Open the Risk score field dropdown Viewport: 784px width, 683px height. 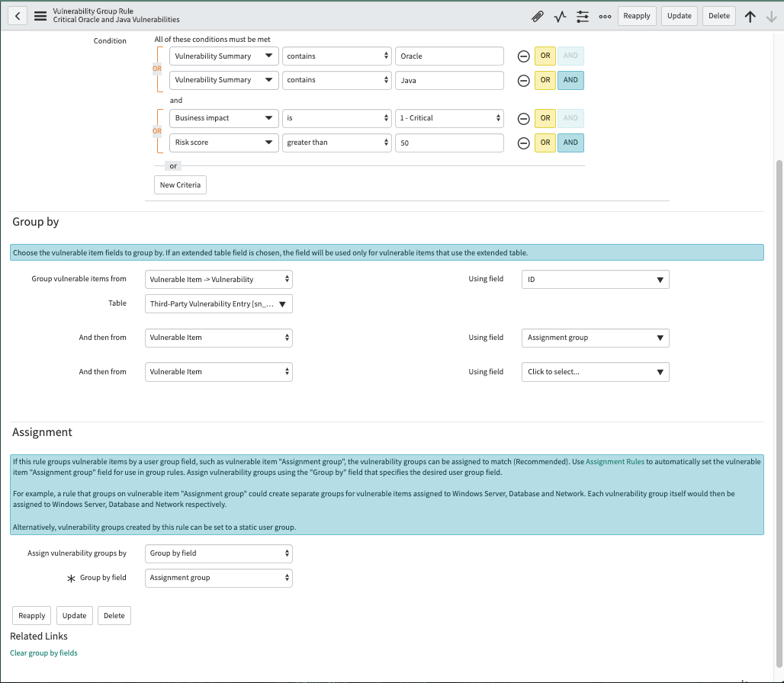click(223, 143)
